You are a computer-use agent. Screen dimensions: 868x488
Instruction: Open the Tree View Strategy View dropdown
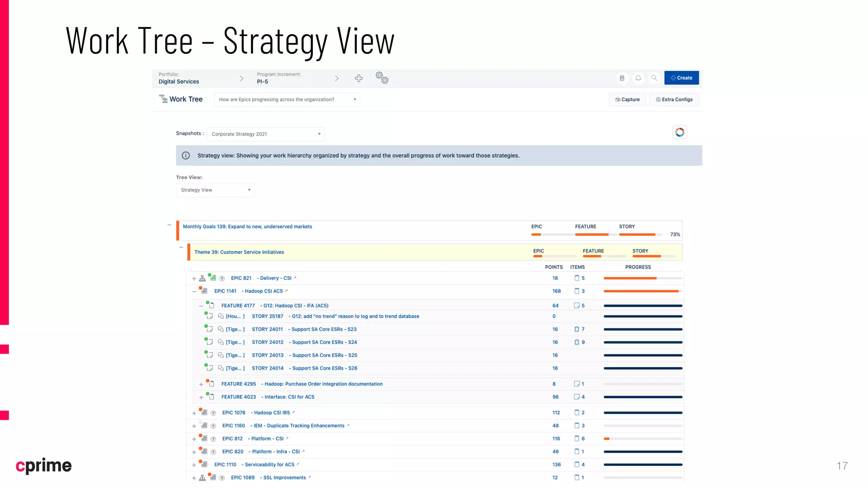[215, 190]
